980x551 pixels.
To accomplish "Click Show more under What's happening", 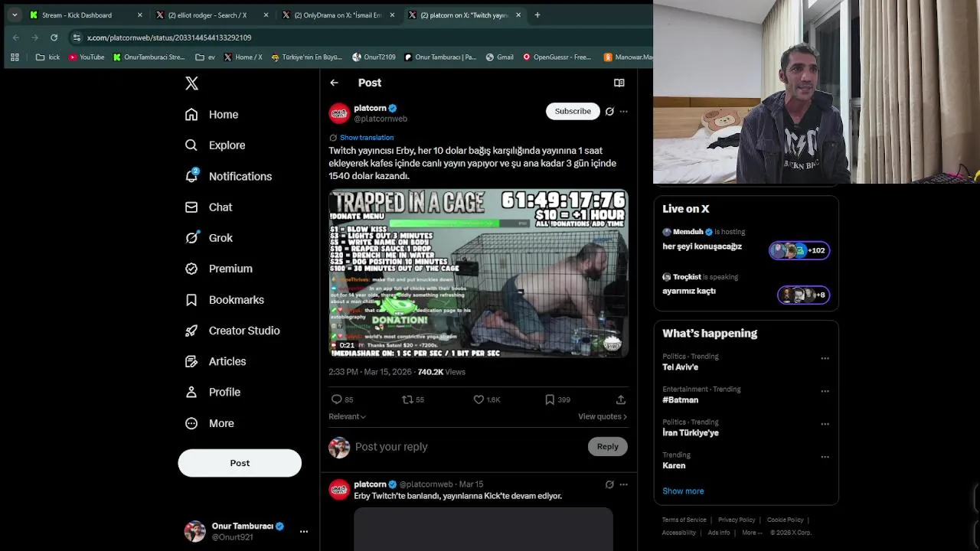I will [x=683, y=491].
